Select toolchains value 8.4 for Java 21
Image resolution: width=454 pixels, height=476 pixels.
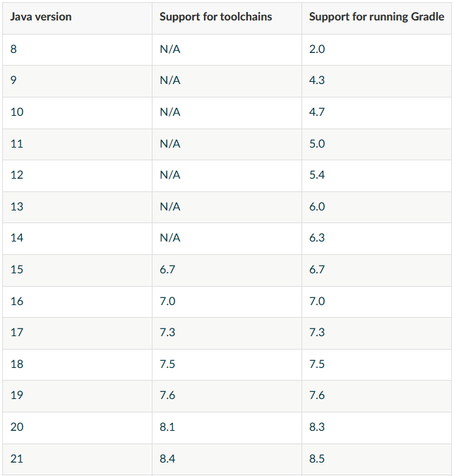point(167,458)
